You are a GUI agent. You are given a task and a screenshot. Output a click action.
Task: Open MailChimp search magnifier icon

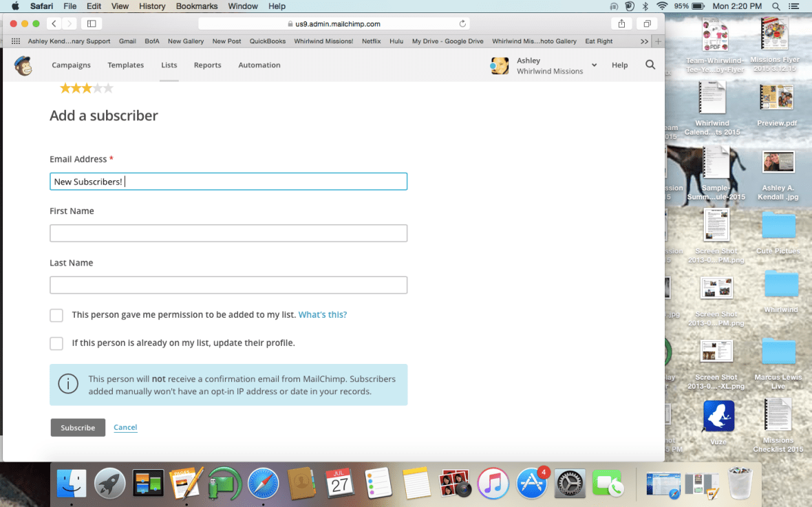650,65
